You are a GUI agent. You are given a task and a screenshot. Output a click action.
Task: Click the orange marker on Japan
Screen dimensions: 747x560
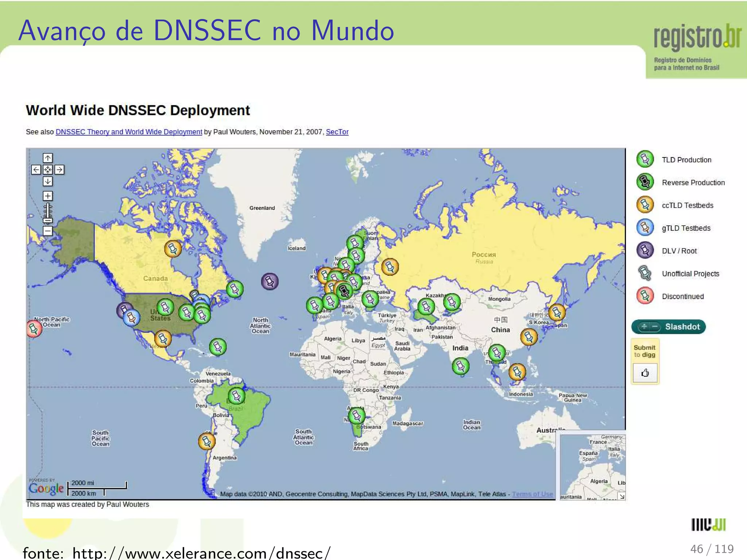(557, 312)
